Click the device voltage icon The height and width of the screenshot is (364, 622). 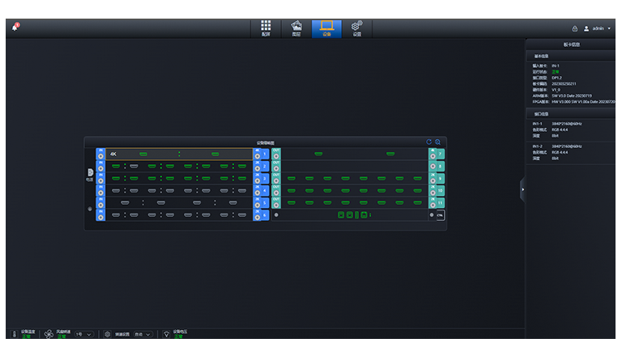point(166,334)
